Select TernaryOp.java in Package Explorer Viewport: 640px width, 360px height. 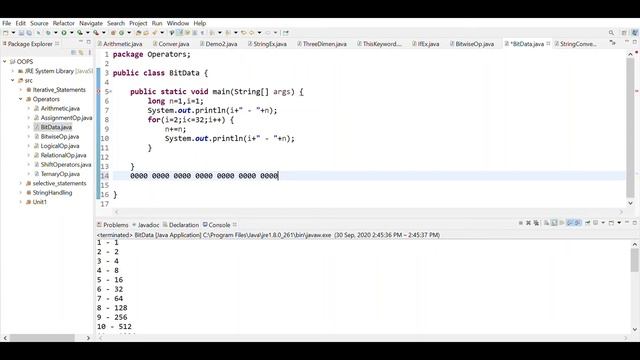coord(60,174)
